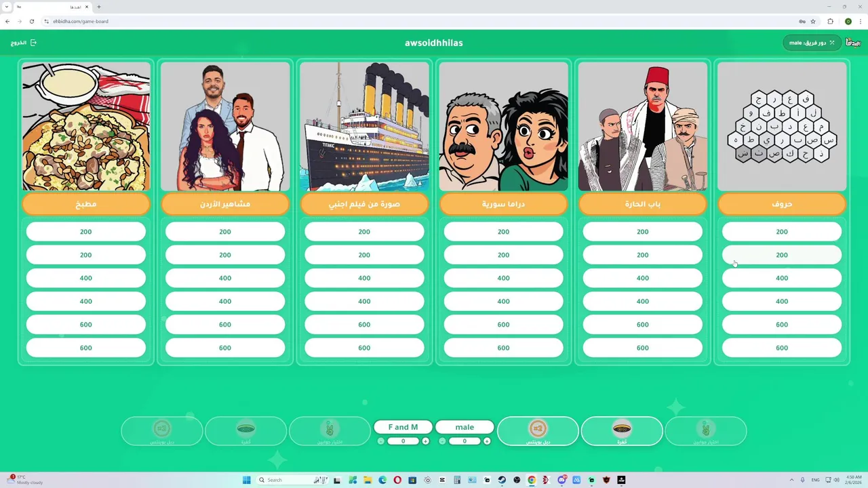Pick first 400 question under مطبخ
This screenshot has width=868, height=488.
(86, 278)
